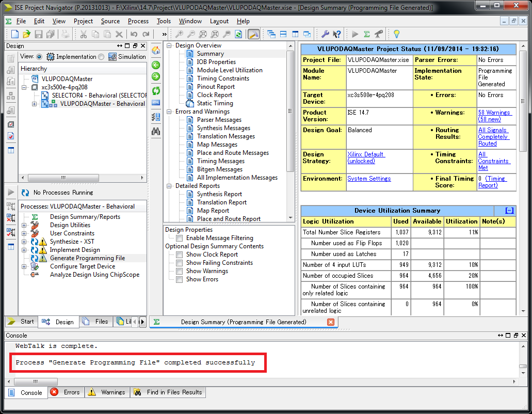Viewport: 532px width, 414px height.
Task: Close the Design Summary document tab
Action: [330, 322]
